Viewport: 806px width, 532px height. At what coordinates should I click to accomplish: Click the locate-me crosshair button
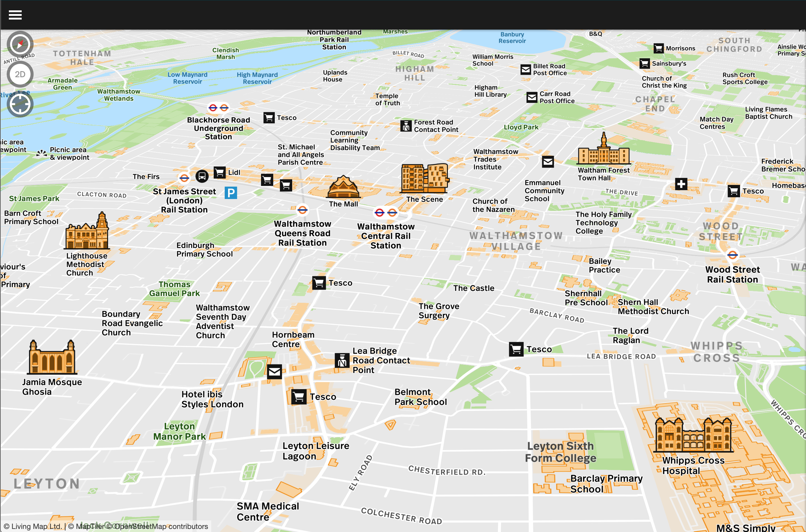click(x=20, y=104)
